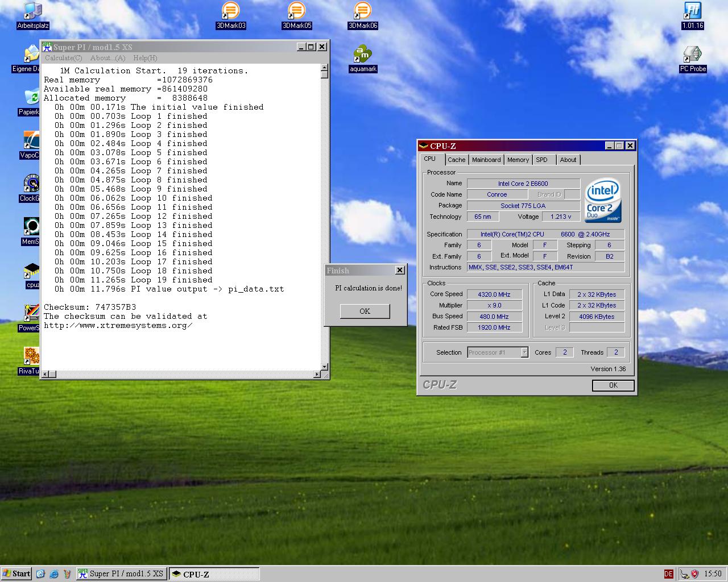Select the VapoChill desktop shortcut
The width and height of the screenshot is (728, 582).
pos(30,145)
